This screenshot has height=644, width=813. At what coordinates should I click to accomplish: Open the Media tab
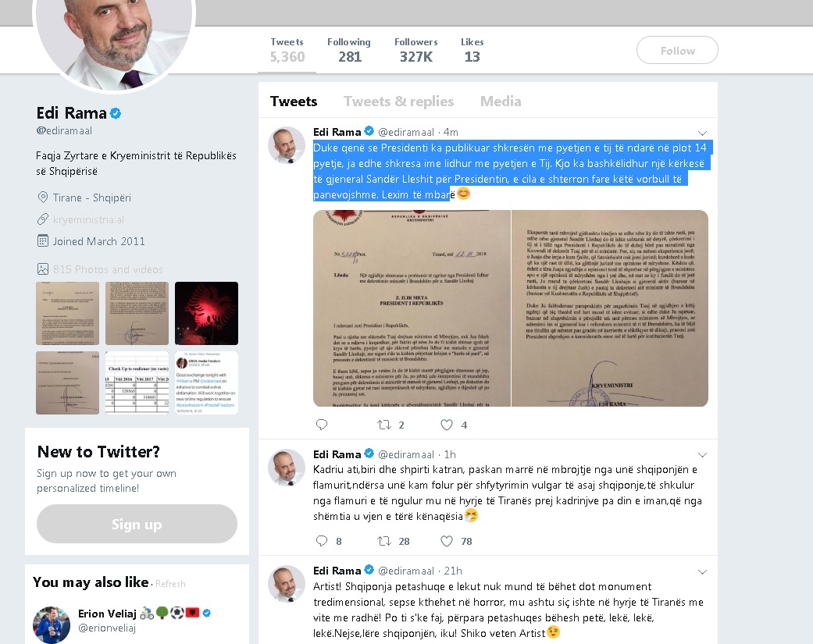(x=501, y=101)
